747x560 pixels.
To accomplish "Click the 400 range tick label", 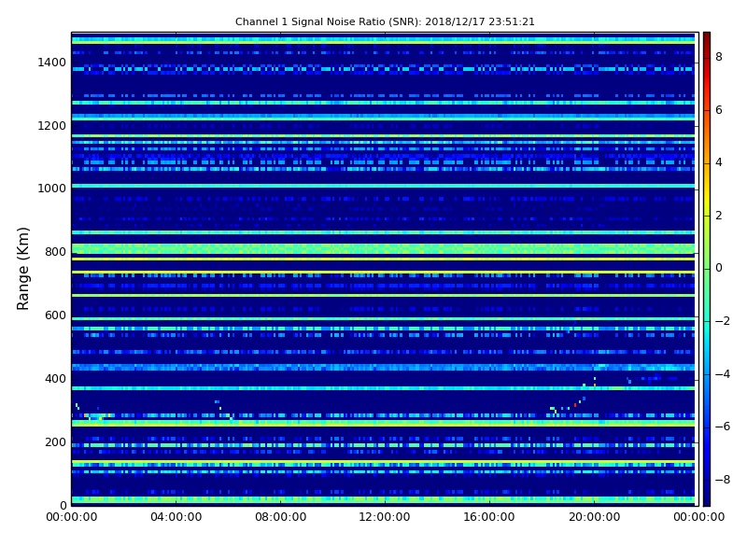I will coord(55,379).
